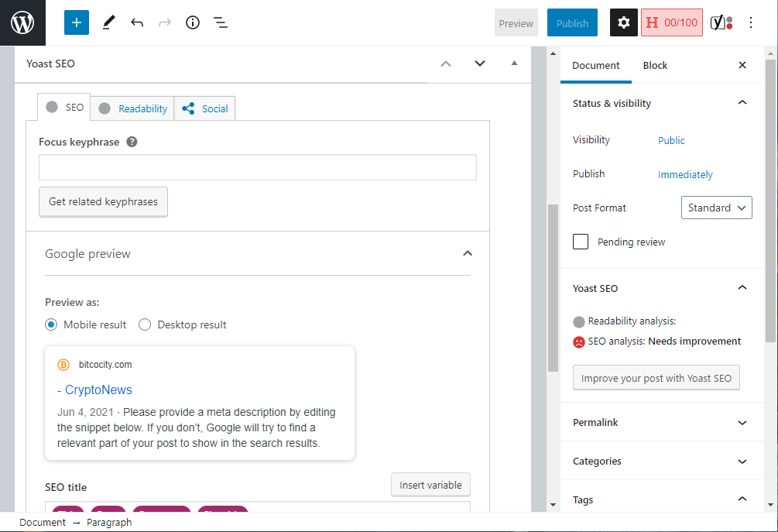Switch to the SEO tab
The image size is (778, 532).
(64, 107)
